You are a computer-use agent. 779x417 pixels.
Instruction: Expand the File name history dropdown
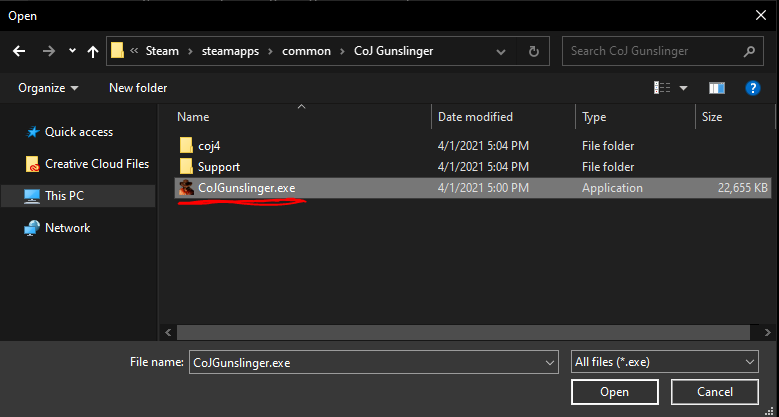[549, 362]
